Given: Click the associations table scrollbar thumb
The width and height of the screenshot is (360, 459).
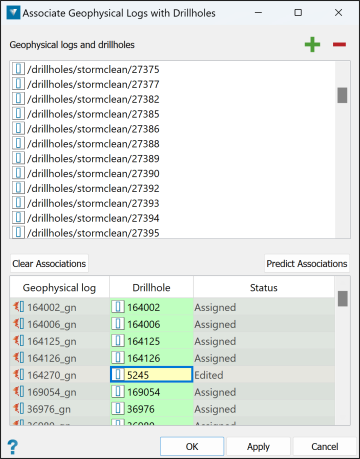Looking at the screenshot, I should tap(343, 298).
